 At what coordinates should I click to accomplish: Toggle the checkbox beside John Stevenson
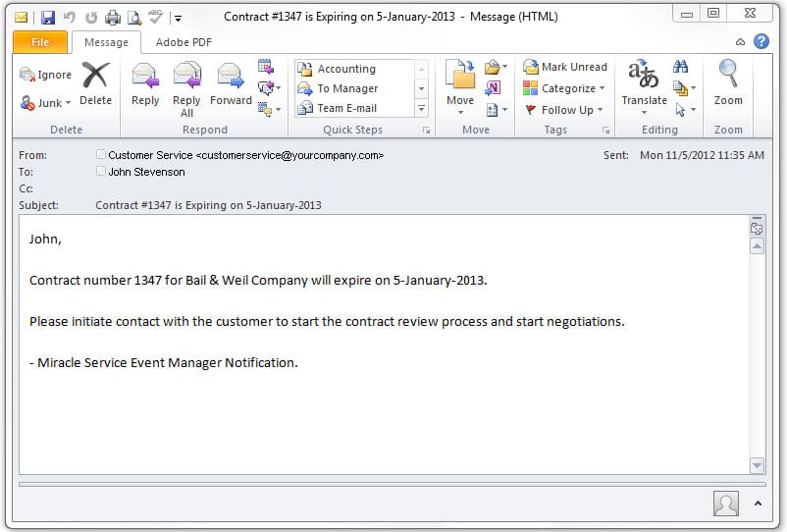tap(101, 171)
